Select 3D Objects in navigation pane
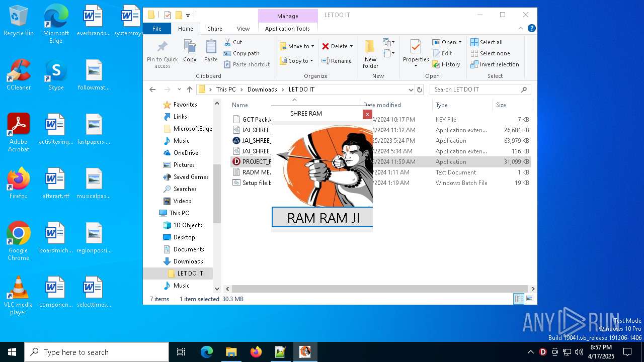 point(188,225)
